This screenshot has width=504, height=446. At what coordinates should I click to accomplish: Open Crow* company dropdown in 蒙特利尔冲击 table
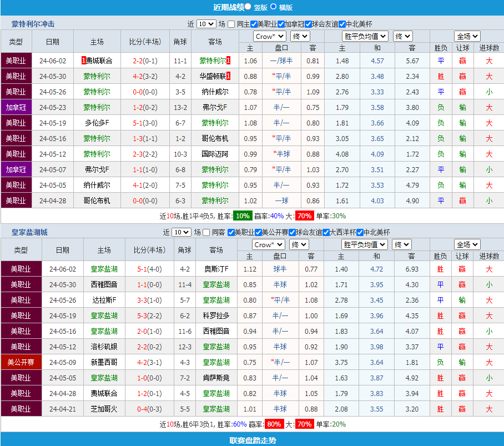pyautogui.click(x=269, y=36)
